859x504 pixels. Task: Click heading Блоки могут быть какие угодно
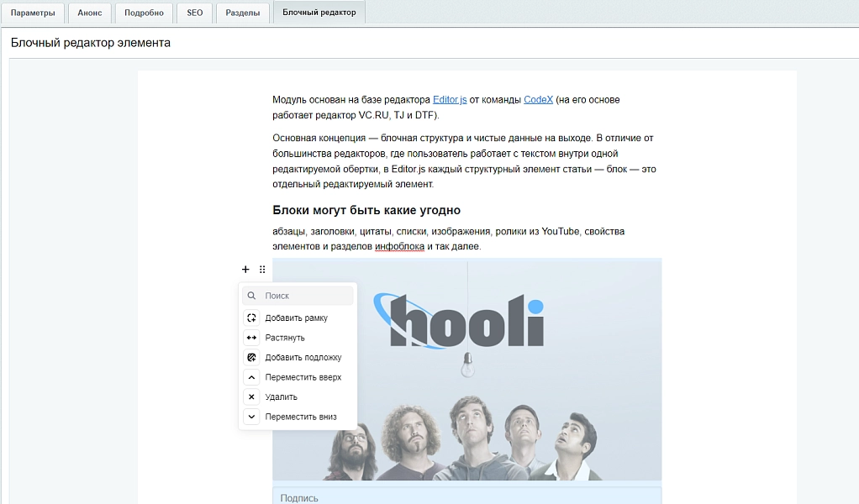(x=366, y=210)
